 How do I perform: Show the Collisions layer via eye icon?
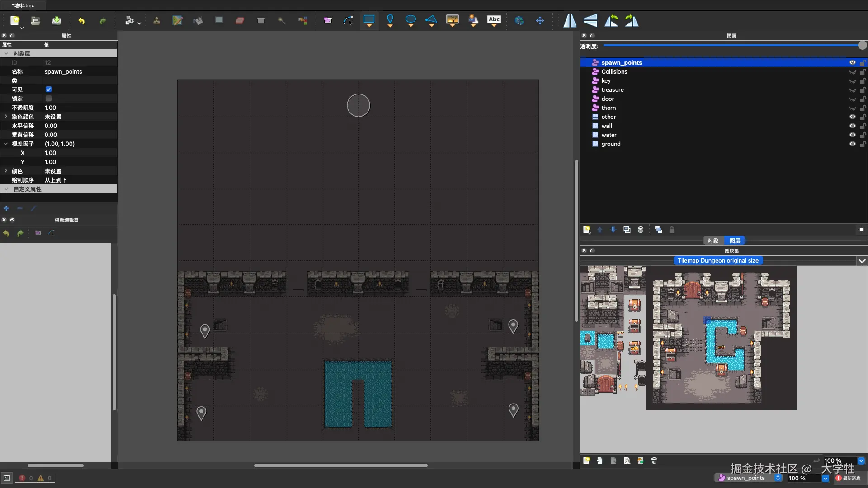[852, 72]
